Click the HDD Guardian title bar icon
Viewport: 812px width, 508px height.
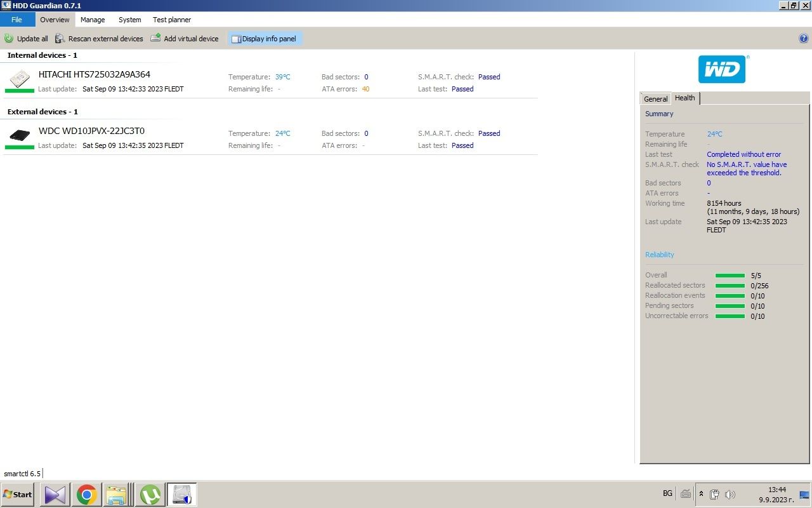pos(6,6)
